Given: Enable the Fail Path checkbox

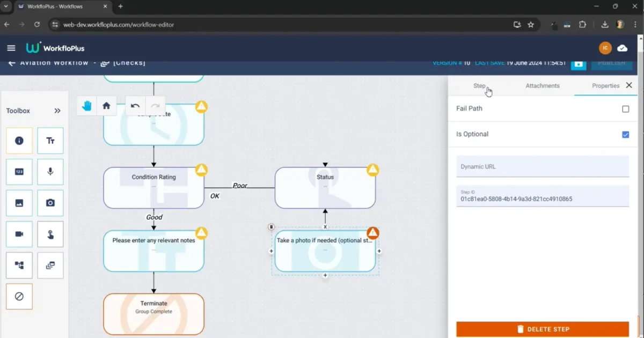Looking at the screenshot, I should 625,108.
